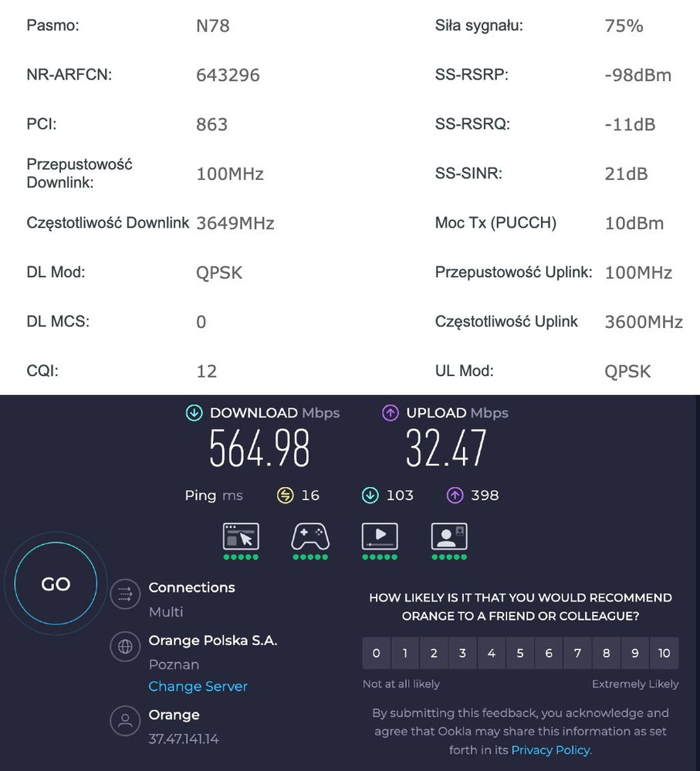Screen dimensions: 700x771
Task: Click the globe server icon
Action: click(x=124, y=647)
